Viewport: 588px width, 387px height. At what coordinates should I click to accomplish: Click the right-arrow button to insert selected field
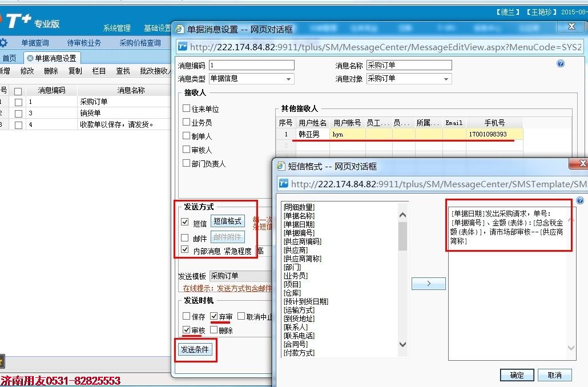coord(429,284)
